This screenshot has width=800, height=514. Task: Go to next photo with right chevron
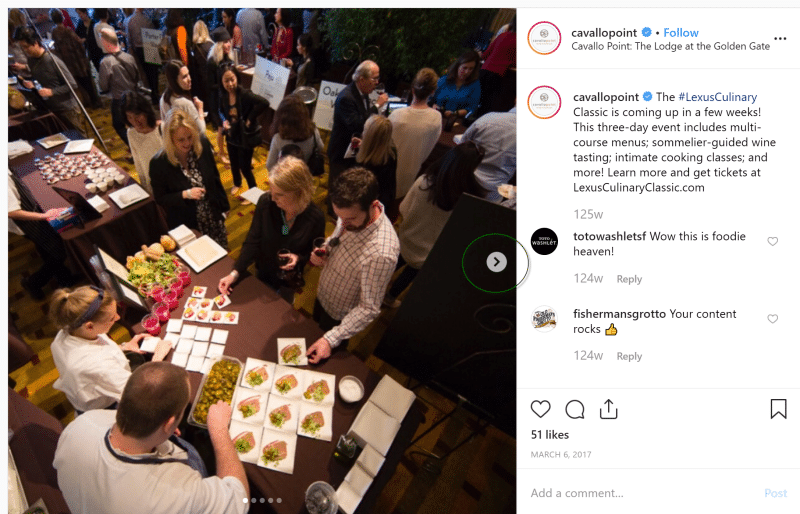(496, 262)
